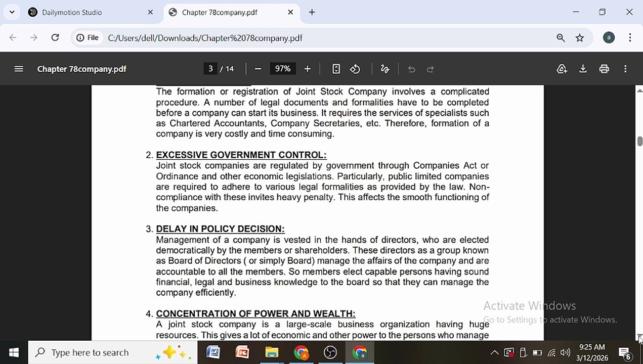The height and width of the screenshot is (364, 643).
Task: Open the tab search dropdown arrow
Action: coord(12,12)
